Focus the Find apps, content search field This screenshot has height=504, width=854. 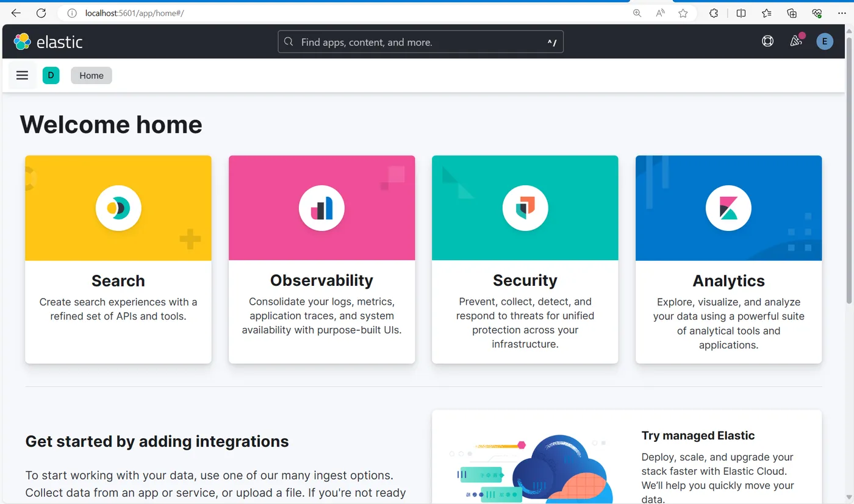click(x=421, y=42)
